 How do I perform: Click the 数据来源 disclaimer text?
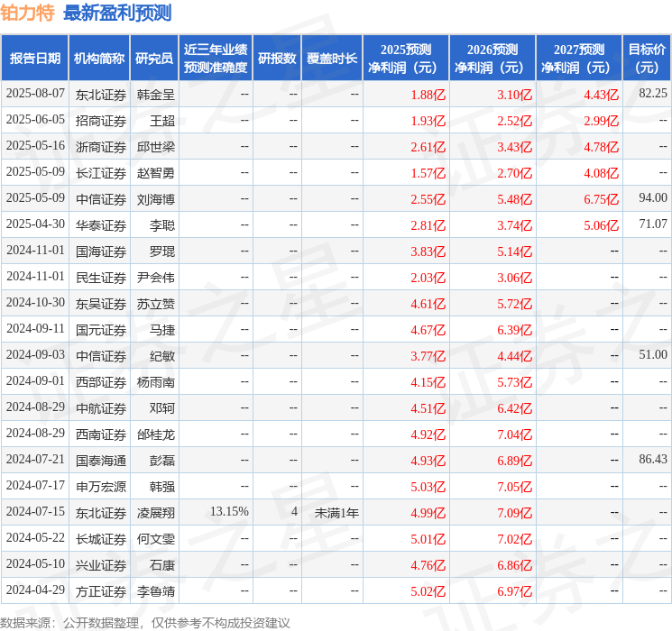(x=145, y=622)
